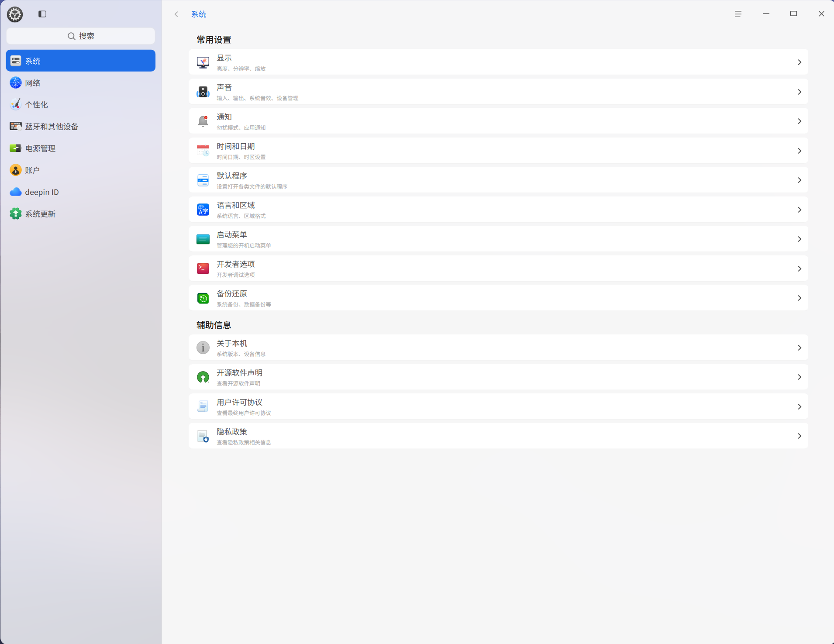834x644 pixels.
Task: Select 网络 in the sidebar
Action: [x=81, y=83]
